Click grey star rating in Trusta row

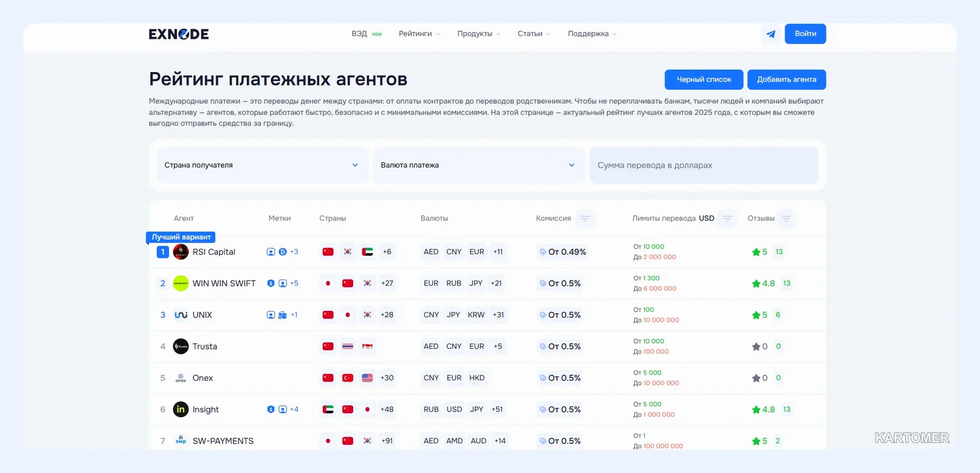[756, 346]
